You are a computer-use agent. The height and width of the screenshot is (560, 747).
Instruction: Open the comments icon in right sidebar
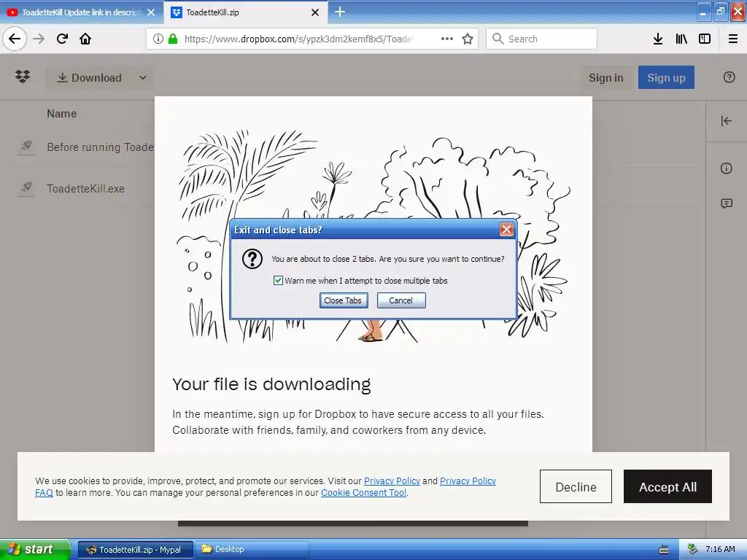coord(727,204)
